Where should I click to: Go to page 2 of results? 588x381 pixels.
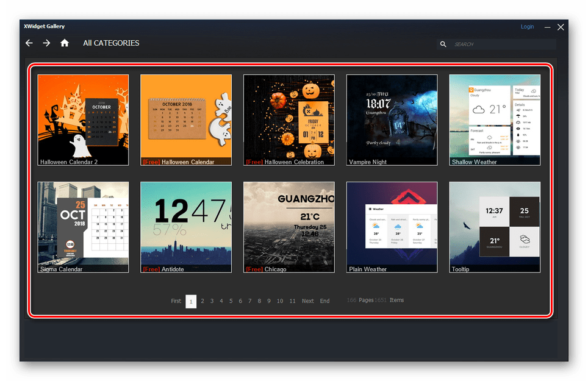pos(203,301)
